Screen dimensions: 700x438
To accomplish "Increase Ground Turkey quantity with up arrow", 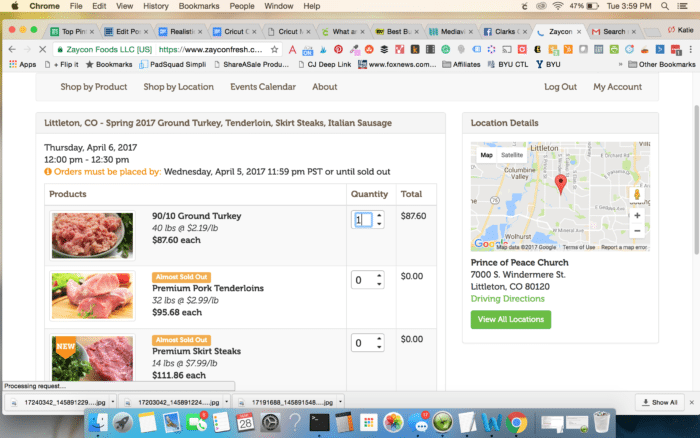I will click(x=379, y=215).
